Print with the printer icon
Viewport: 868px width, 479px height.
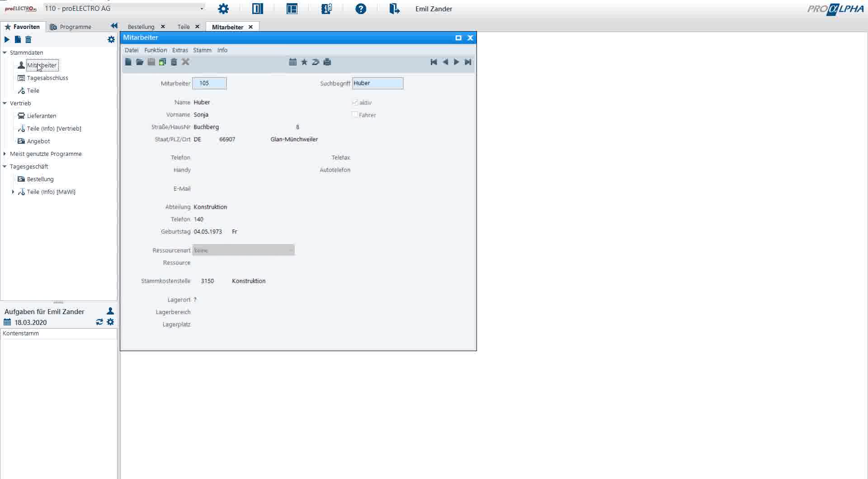(x=327, y=62)
